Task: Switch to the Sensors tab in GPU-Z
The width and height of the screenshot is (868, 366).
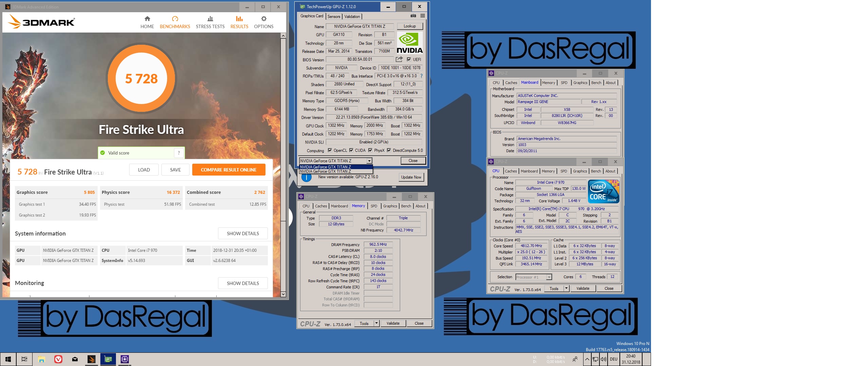Action: 334,17
